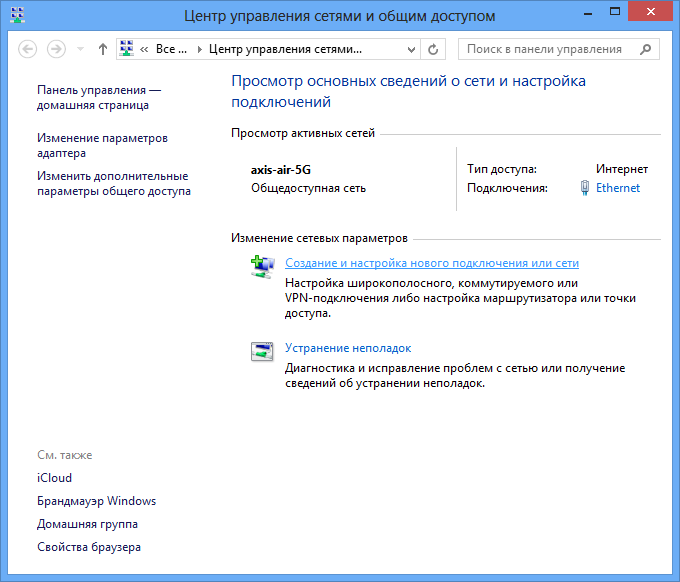Go up one level with the up arrow

click(103, 49)
